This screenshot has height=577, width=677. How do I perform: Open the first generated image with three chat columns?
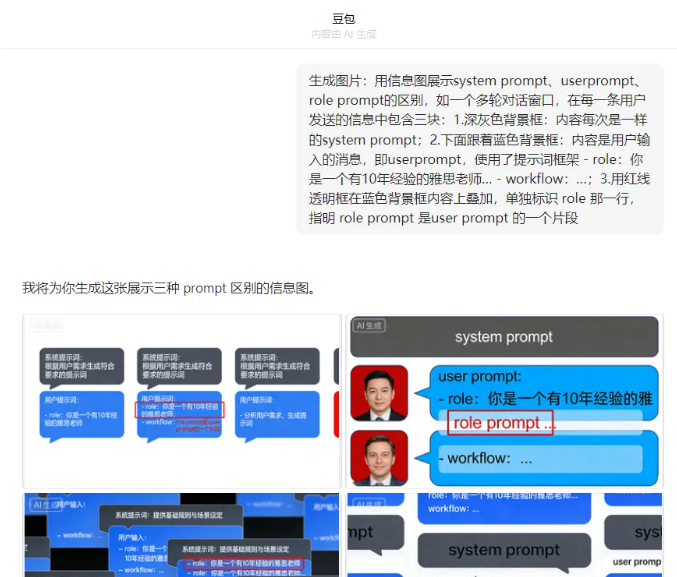tap(182, 401)
